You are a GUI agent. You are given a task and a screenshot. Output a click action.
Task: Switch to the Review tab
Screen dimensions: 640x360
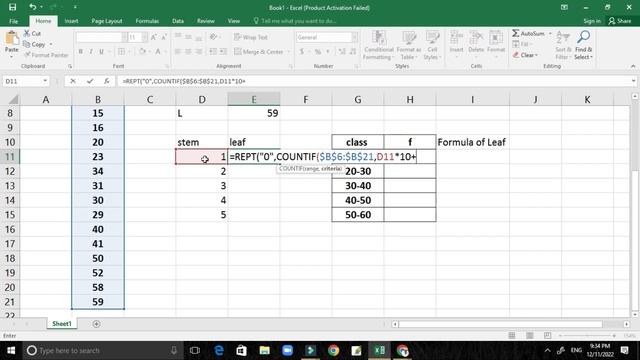click(205, 21)
